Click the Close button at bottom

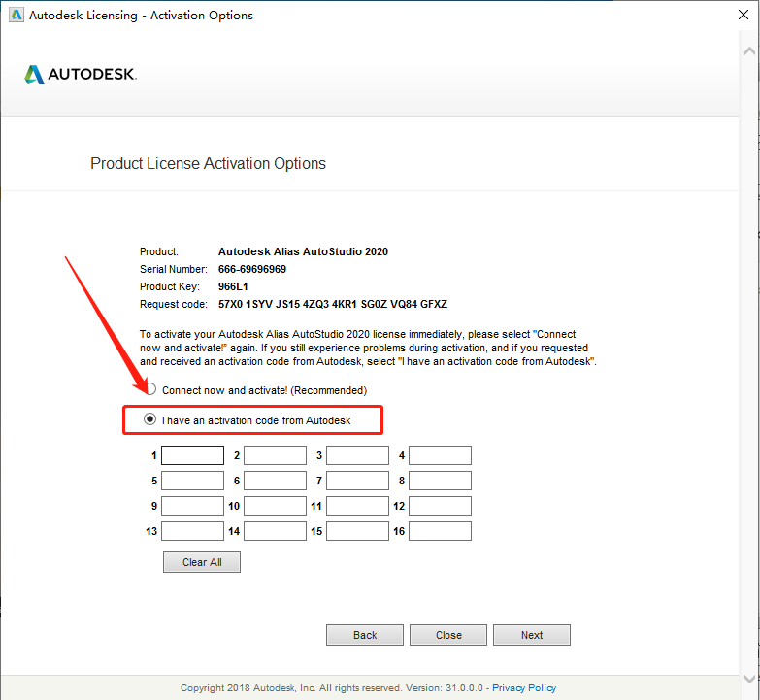point(448,635)
